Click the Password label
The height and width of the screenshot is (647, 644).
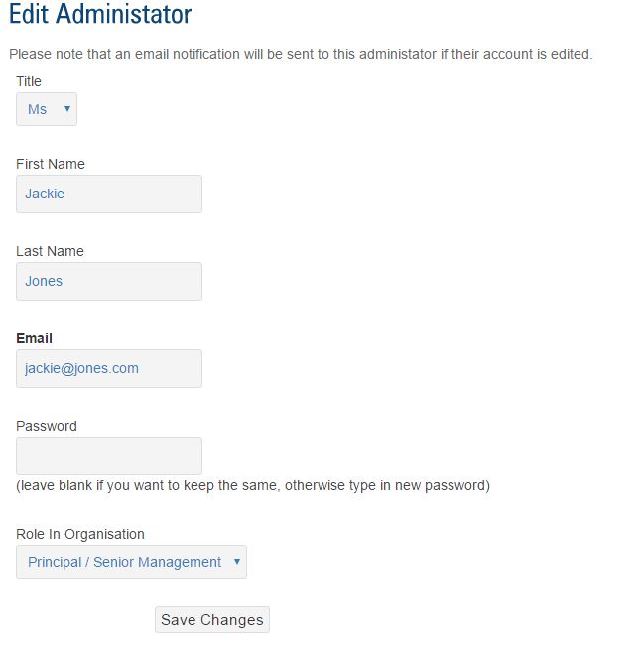click(47, 426)
